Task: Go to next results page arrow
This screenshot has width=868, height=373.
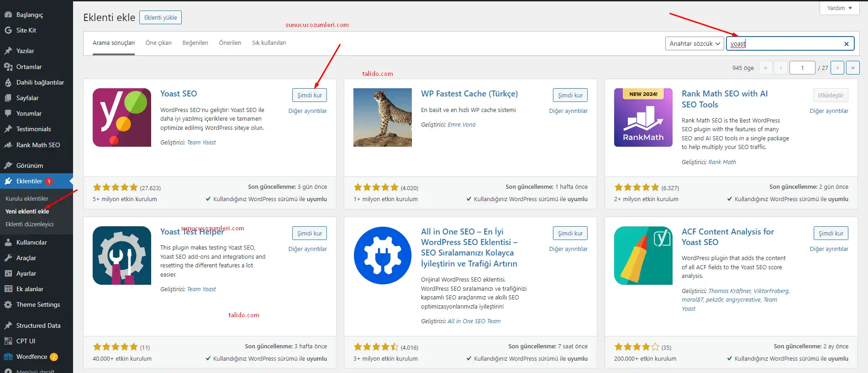Action: (x=837, y=68)
